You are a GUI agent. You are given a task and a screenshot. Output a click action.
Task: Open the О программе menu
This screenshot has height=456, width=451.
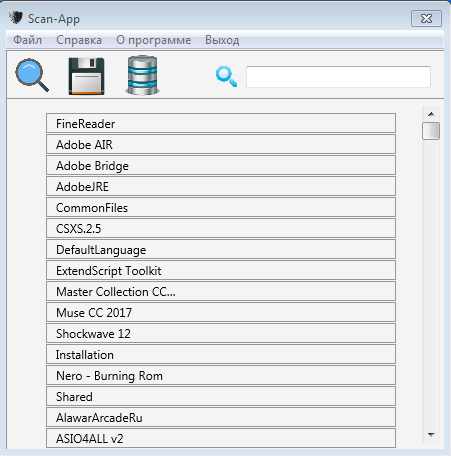coord(154,40)
